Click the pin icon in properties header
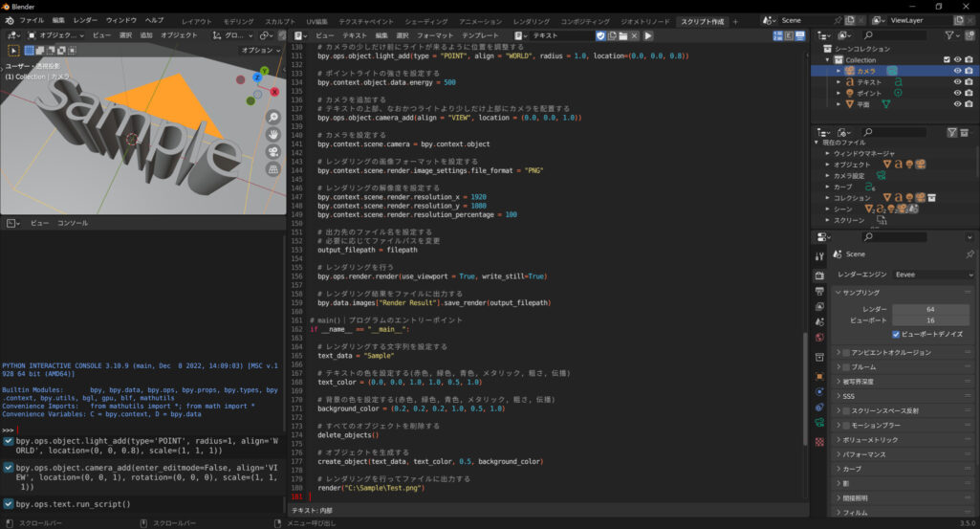The width and height of the screenshot is (980, 529). [x=969, y=254]
